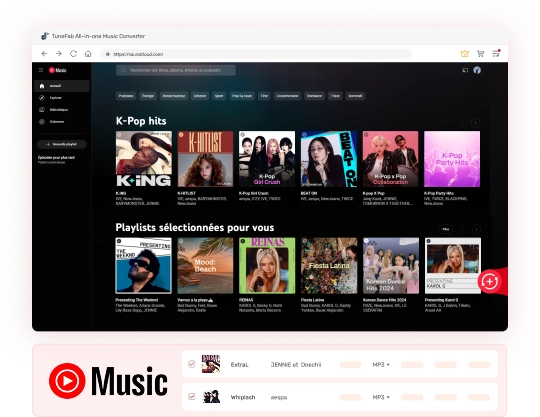
Task: Click previous arrow in Playlists sélectionnées row
Action: [464, 229]
